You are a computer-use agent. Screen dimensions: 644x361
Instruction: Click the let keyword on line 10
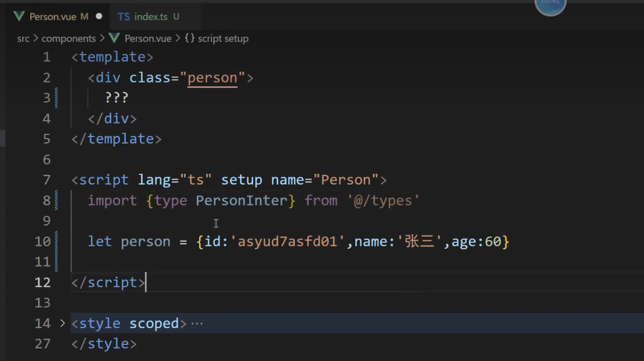coord(100,242)
